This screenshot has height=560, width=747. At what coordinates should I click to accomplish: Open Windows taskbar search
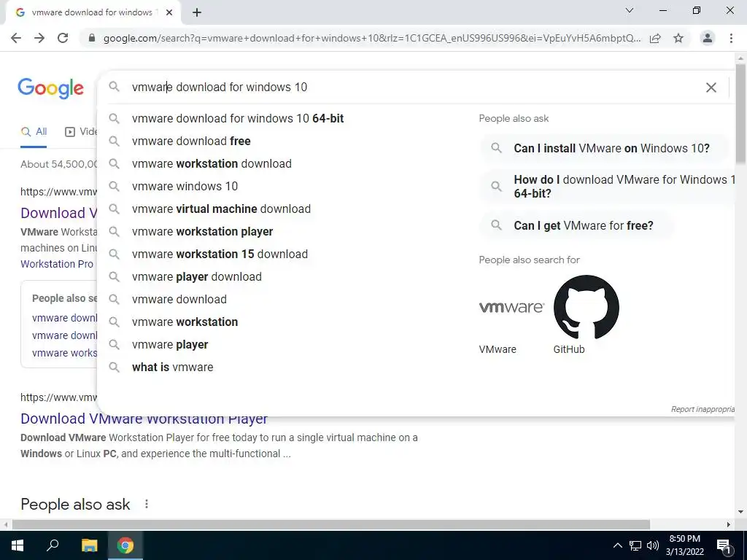pos(53,545)
